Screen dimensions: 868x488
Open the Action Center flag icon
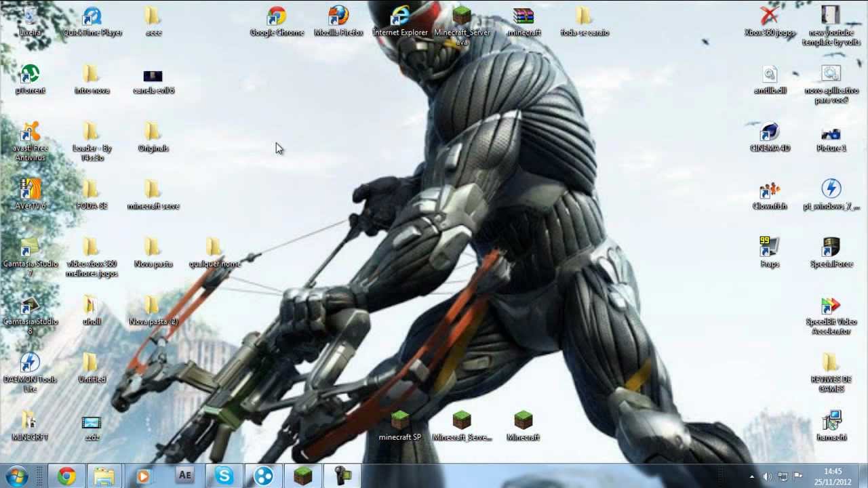[x=798, y=476]
